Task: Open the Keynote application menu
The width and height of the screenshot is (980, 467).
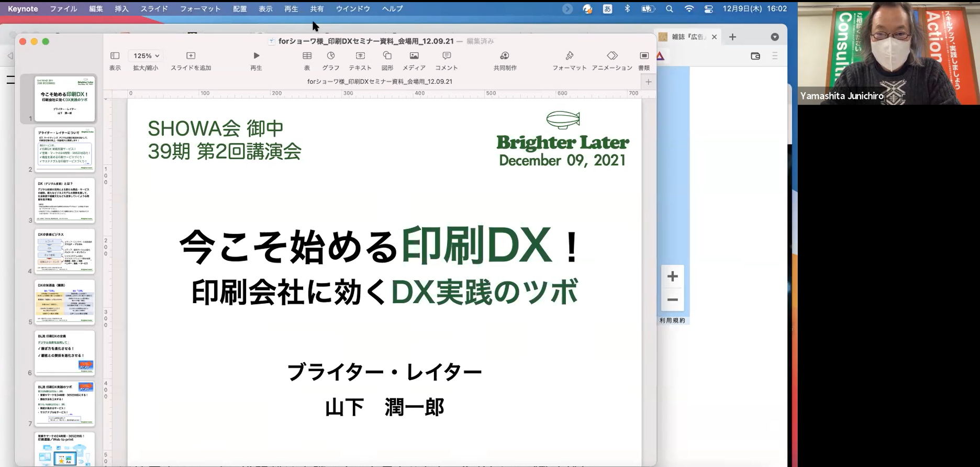Action: [x=23, y=9]
